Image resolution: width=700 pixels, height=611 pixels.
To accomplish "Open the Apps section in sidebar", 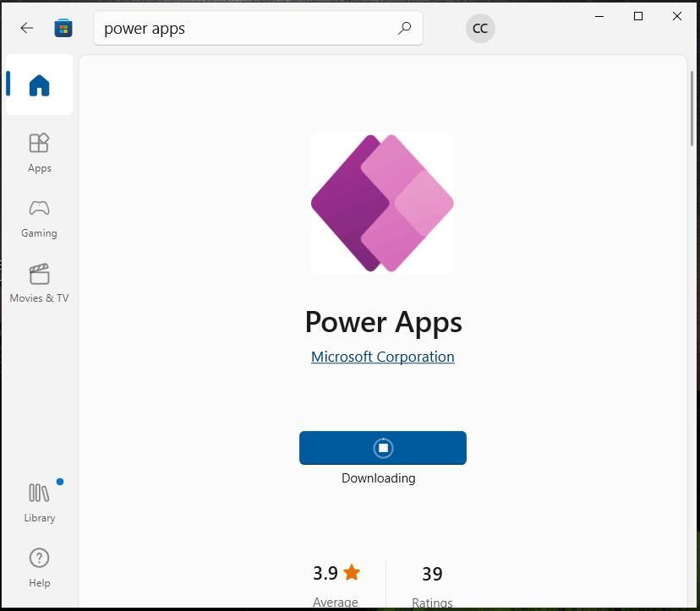I will click(x=39, y=153).
